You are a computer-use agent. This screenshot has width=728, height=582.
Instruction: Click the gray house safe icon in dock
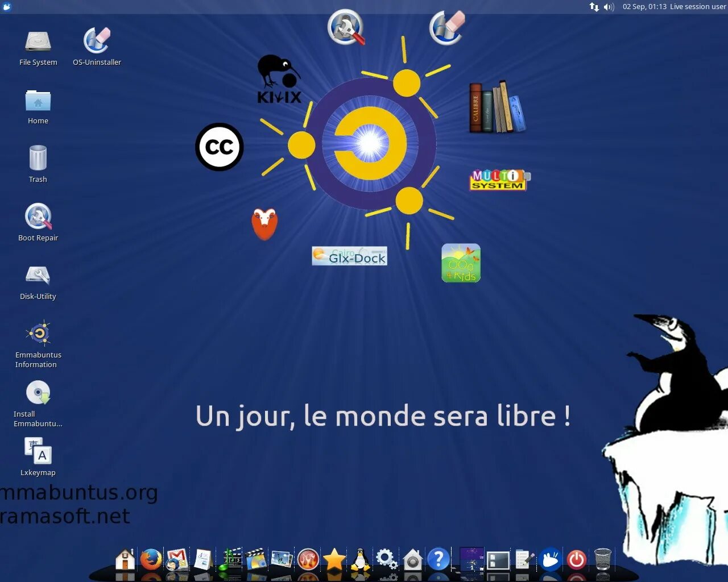[412, 560]
